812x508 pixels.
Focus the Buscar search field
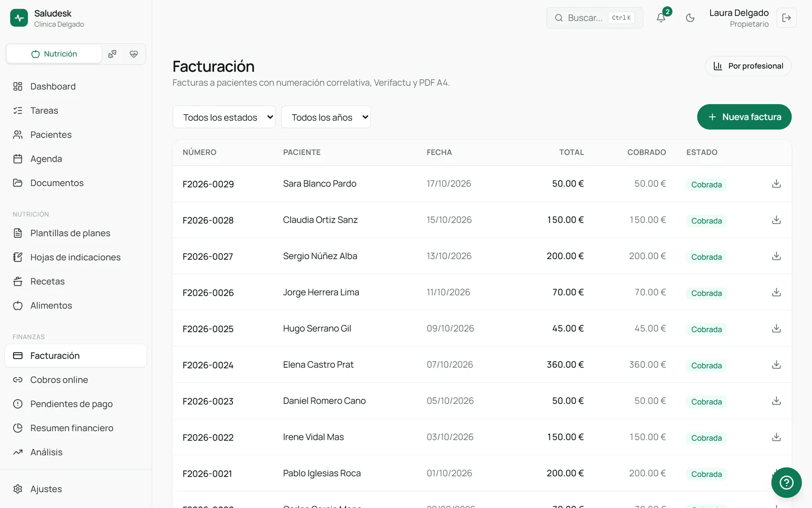pos(594,18)
